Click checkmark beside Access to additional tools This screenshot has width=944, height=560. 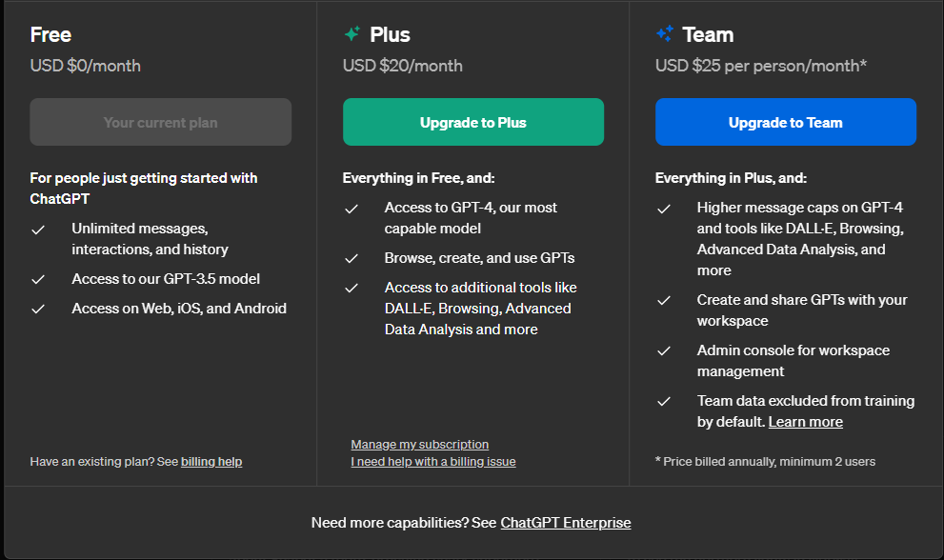351,288
